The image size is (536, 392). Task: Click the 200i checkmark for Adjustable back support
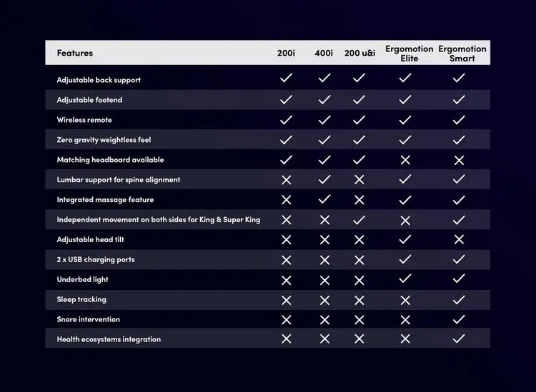(286, 78)
